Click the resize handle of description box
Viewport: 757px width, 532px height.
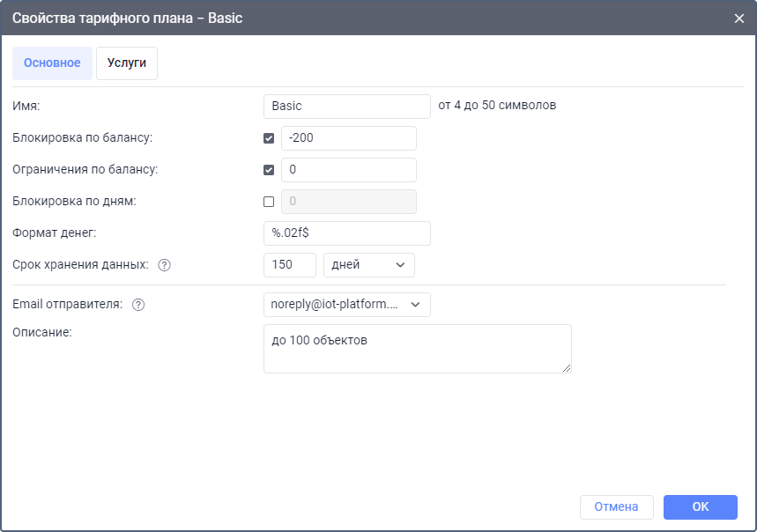click(x=567, y=368)
